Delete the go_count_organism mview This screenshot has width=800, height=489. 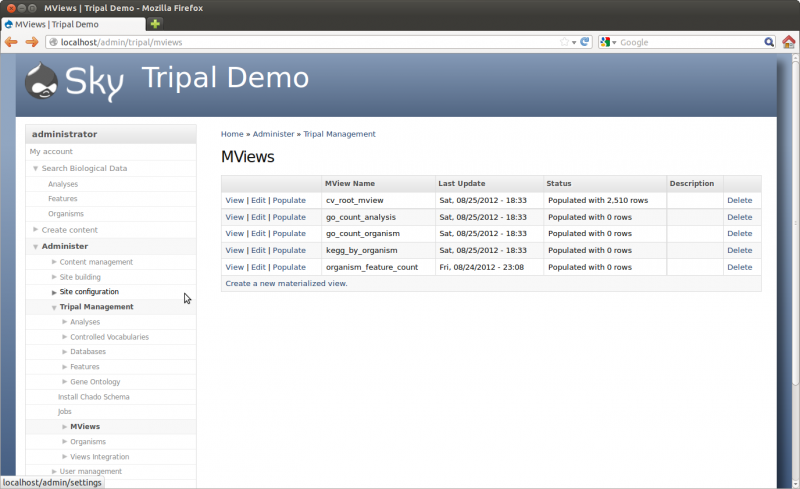tap(740, 233)
